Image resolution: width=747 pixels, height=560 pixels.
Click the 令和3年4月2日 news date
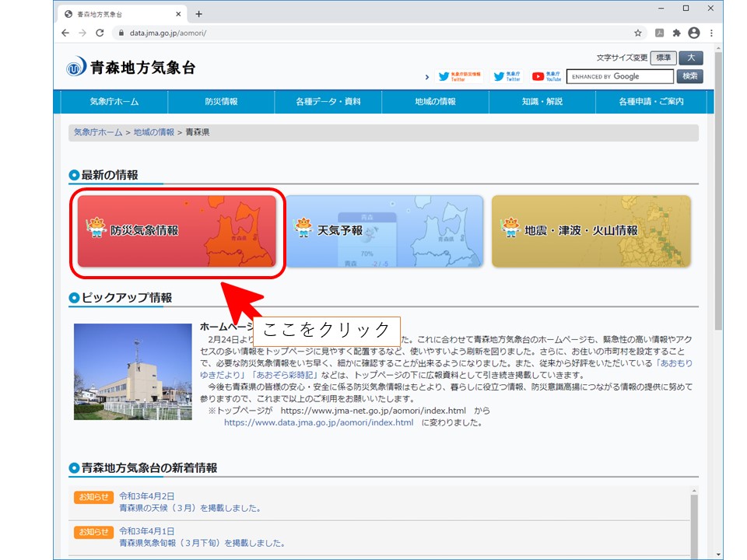[x=147, y=496]
